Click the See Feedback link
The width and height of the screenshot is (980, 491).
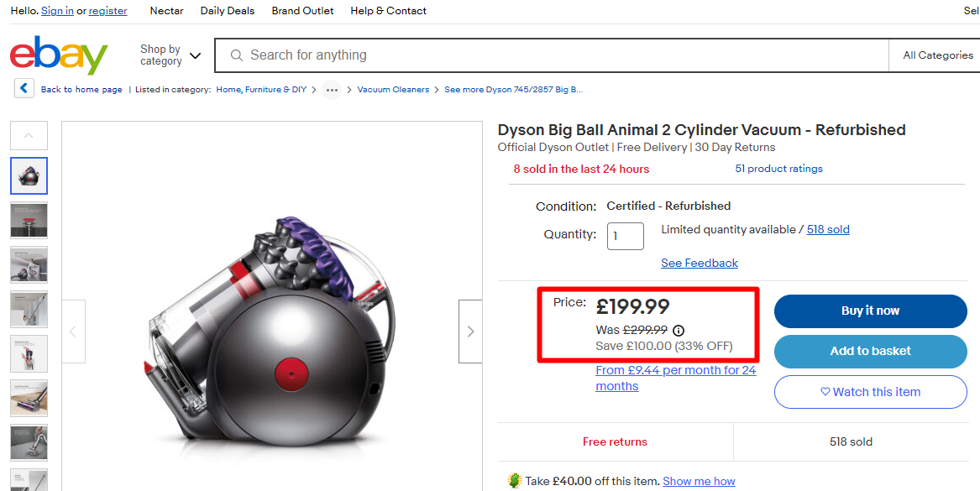[700, 263]
